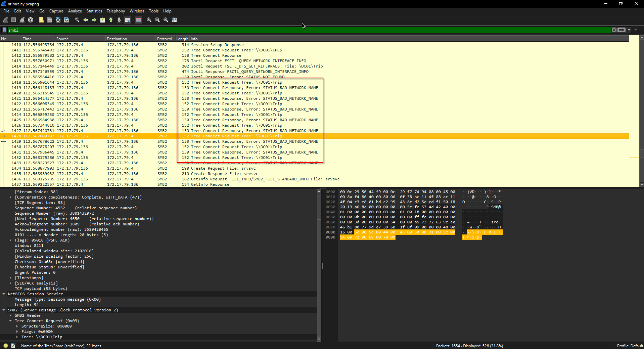Zoom in the main window text
The width and height of the screenshot is (644, 349).
tap(149, 20)
